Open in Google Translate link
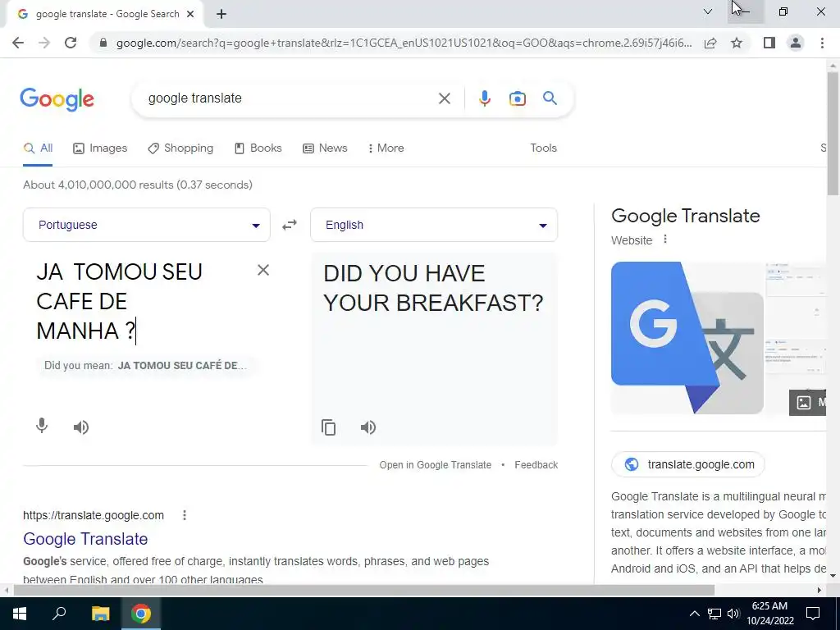840x630 pixels. (435, 465)
